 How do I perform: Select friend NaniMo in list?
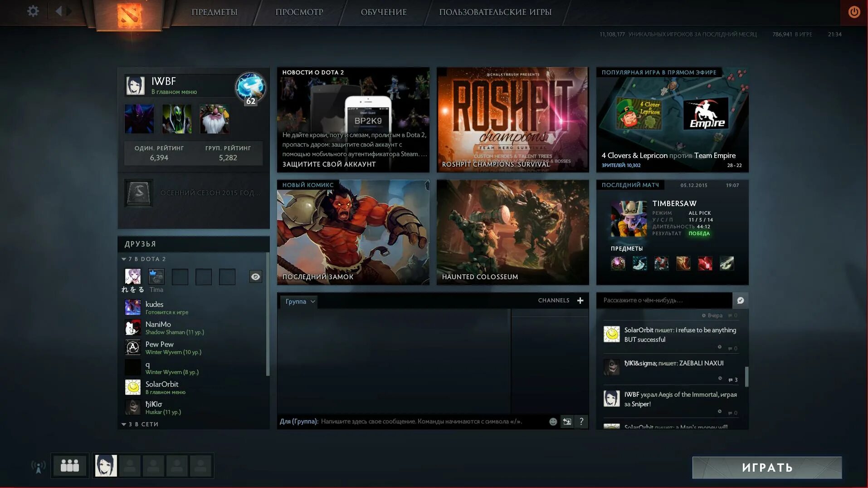(195, 327)
